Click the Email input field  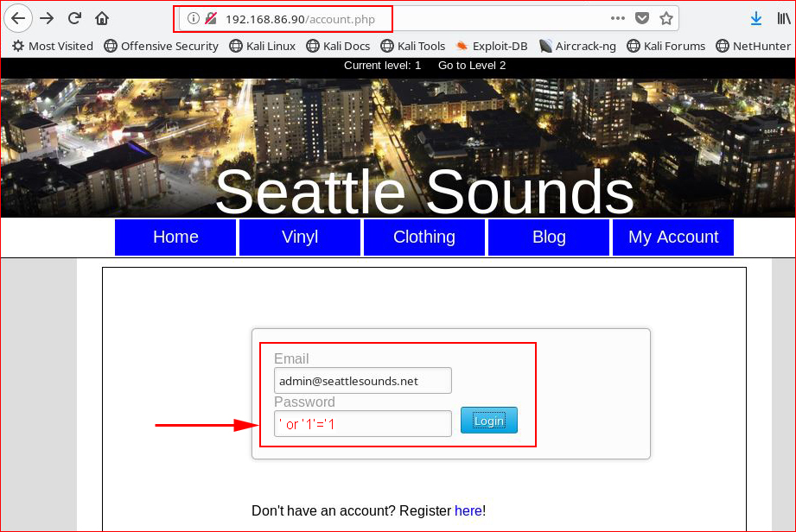(362, 380)
